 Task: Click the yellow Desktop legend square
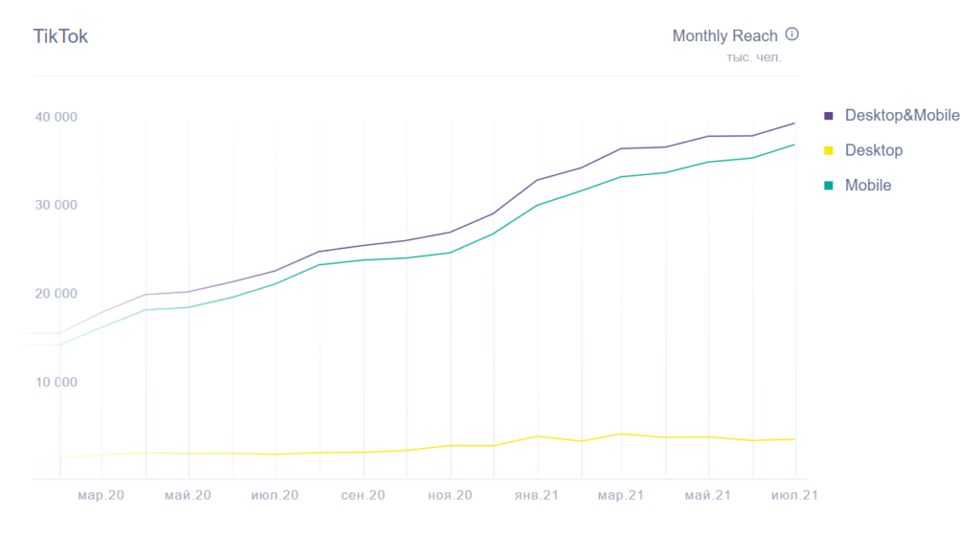(x=829, y=150)
